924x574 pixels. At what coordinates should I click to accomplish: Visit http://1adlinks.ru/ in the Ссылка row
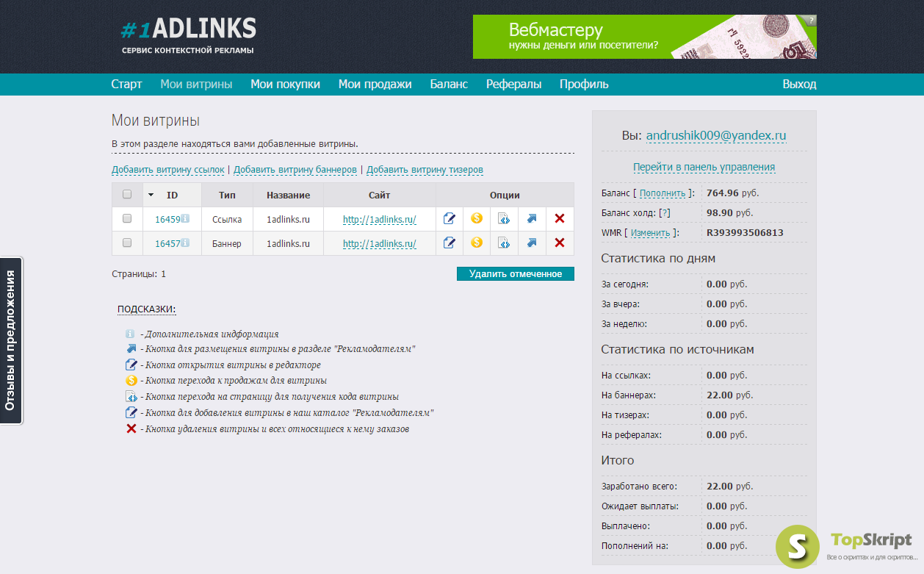pyautogui.click(x=380, y=219)
